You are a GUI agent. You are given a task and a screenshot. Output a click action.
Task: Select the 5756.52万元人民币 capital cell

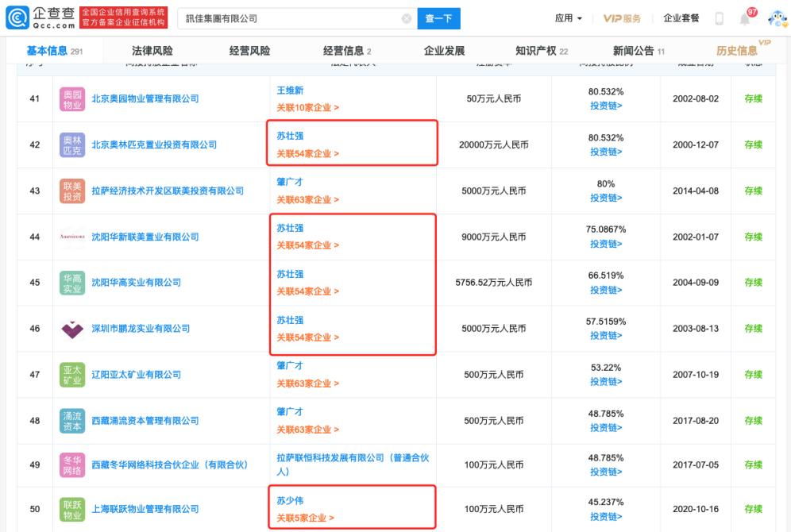tap(494, 283)
